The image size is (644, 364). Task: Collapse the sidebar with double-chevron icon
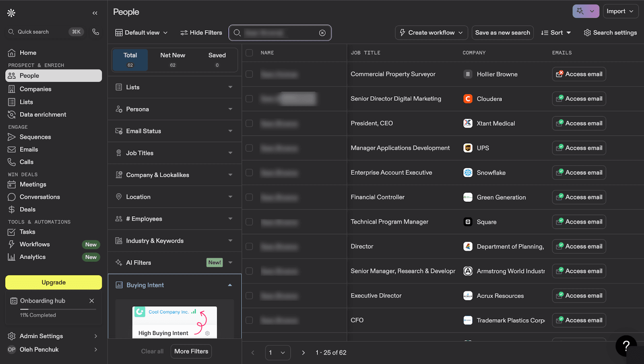click(95, 13)
